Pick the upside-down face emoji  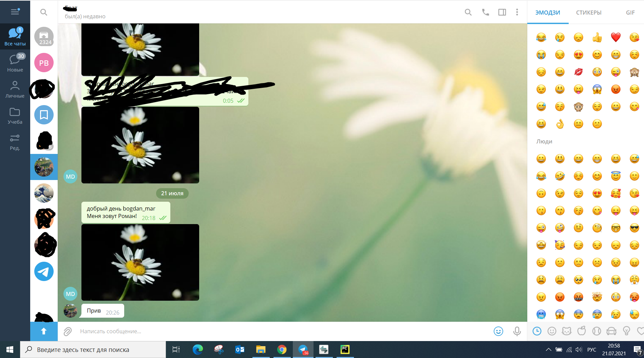tap(541, 193)
